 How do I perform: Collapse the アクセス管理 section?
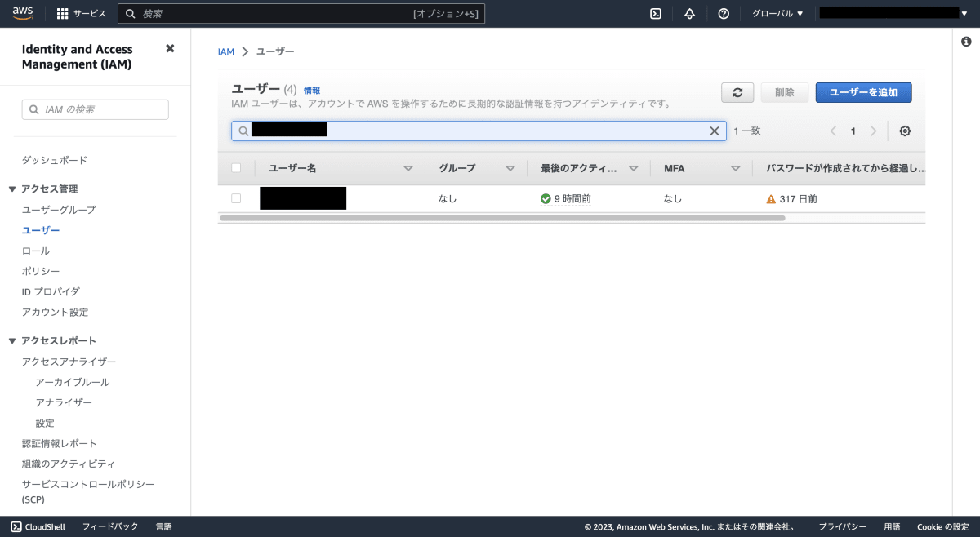(x=12, y=189)
